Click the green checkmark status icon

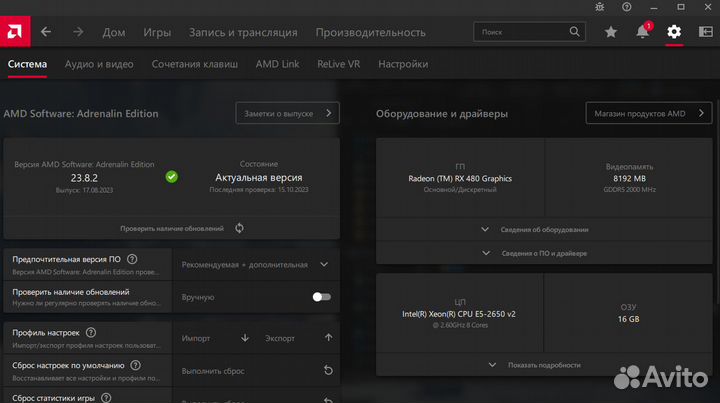pyautogui.click(x=171, y=177)
